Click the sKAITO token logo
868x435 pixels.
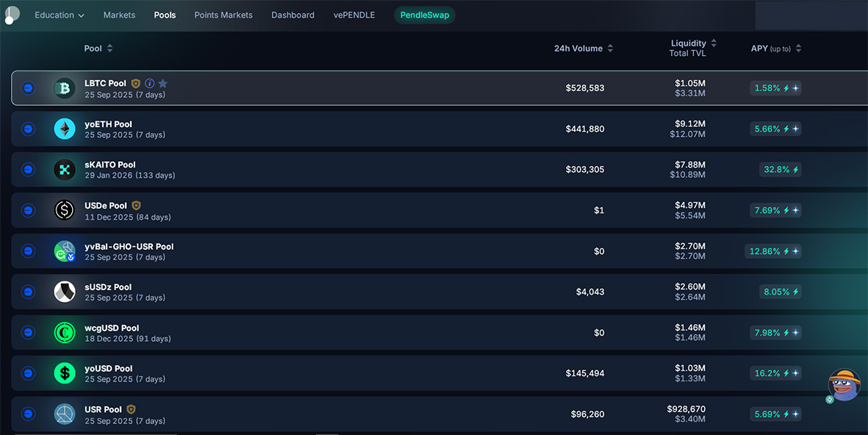pyautogui.click(x=65, y=170)
